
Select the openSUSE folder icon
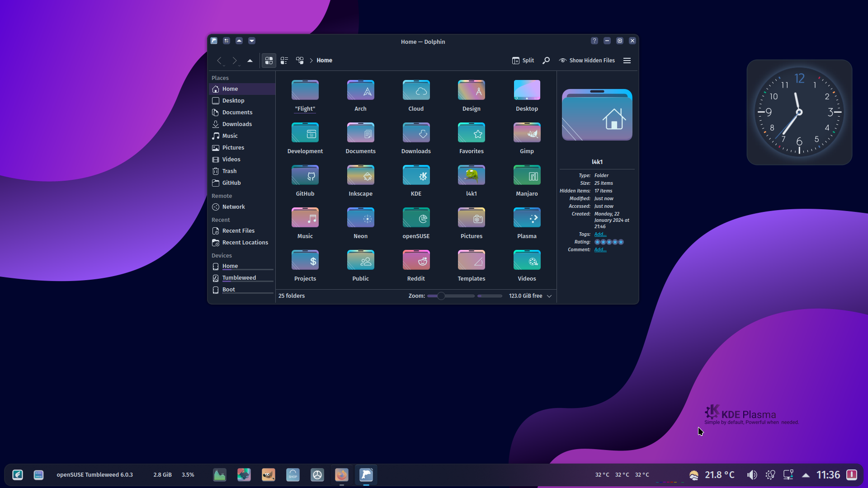coord(416,218)
